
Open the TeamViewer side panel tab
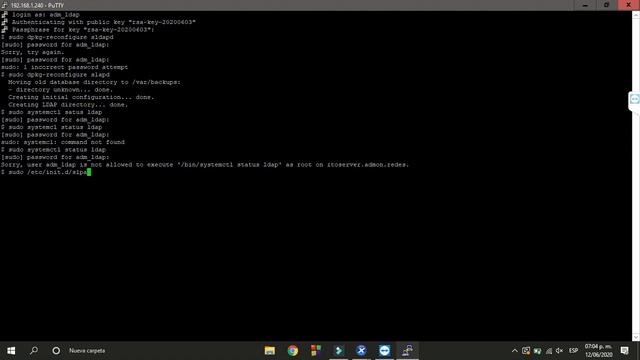click(x=634, y=99)
